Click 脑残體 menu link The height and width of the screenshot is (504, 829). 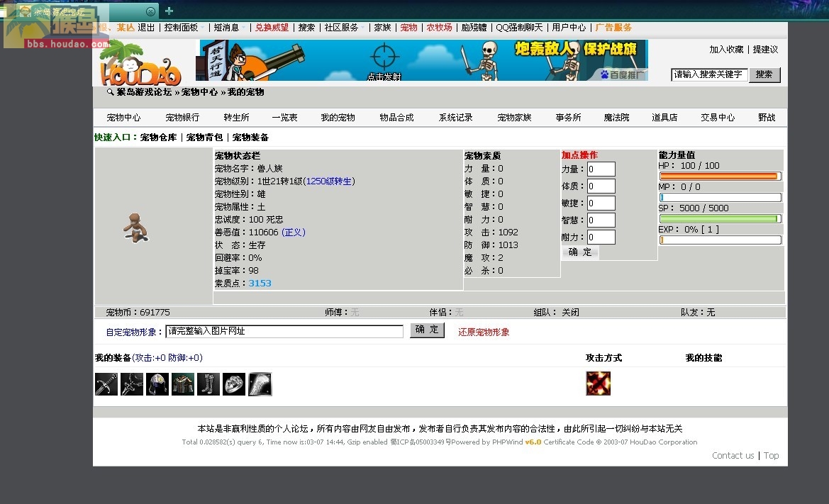[x=474, y=28]
